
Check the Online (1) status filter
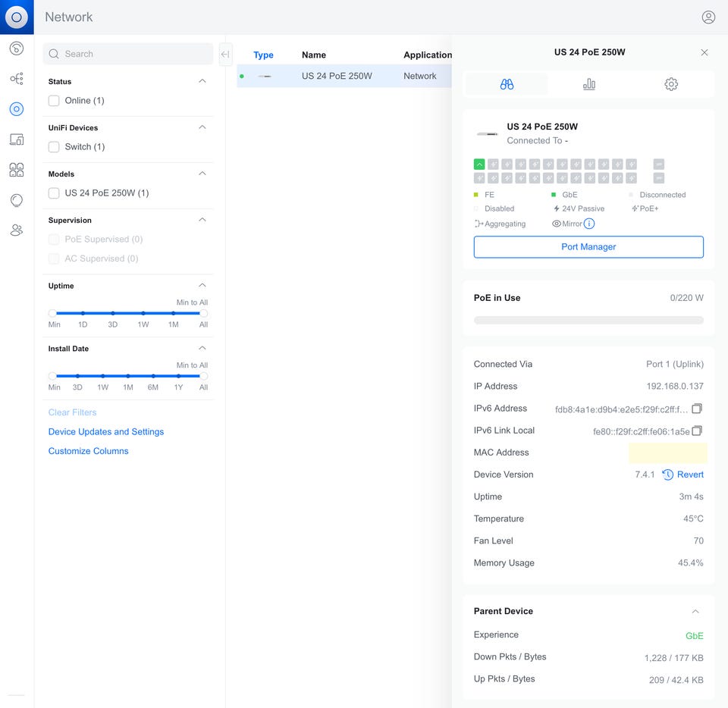click(x=54, y=101)
